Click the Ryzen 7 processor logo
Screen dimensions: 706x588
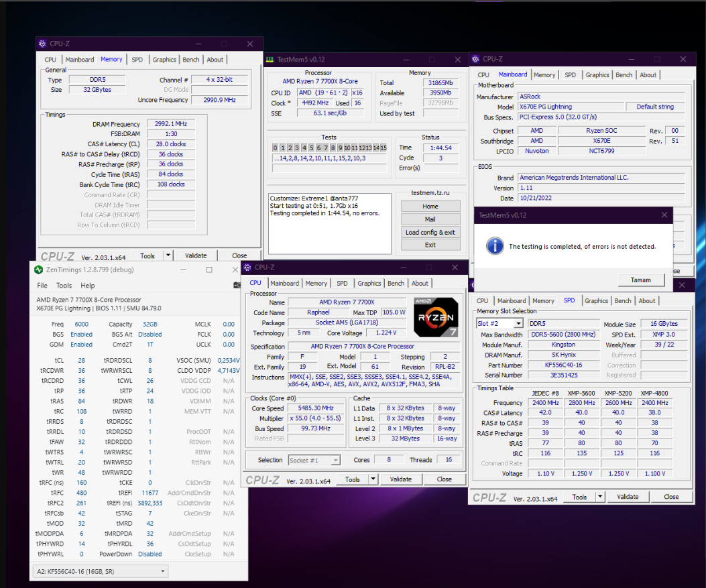pos(436,317)
